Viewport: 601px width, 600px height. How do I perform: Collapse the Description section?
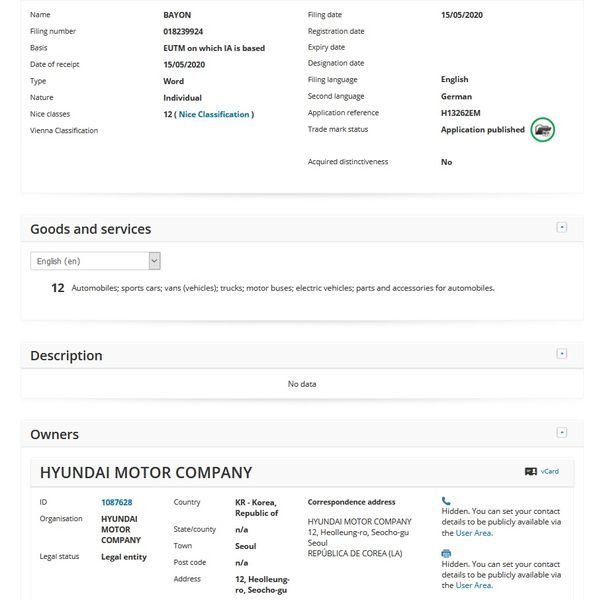(x=562, y=354)
